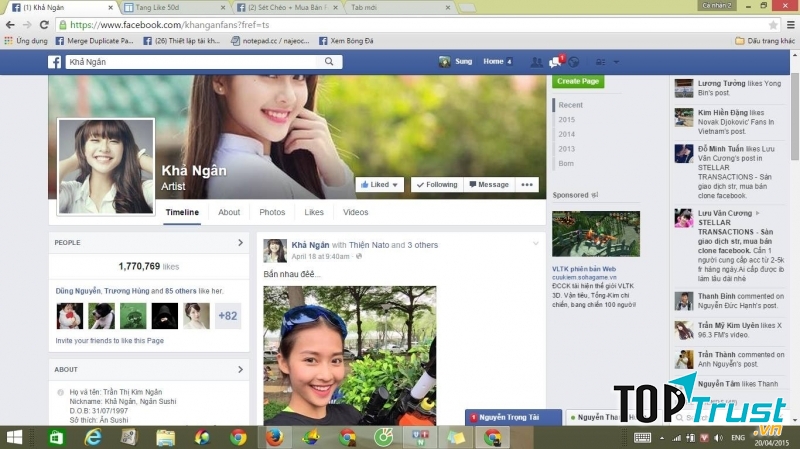Image resolution: width=800 pixels, height=449 pixels.
Task: Click the +82 more likers tile
Action: [228, 316]
